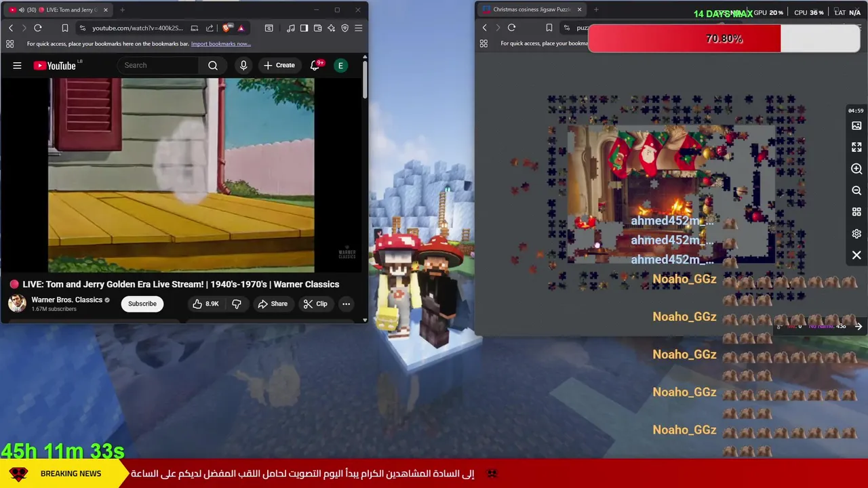
Task: Click the Tom and Jerry video player
Action: pos(181,175)
